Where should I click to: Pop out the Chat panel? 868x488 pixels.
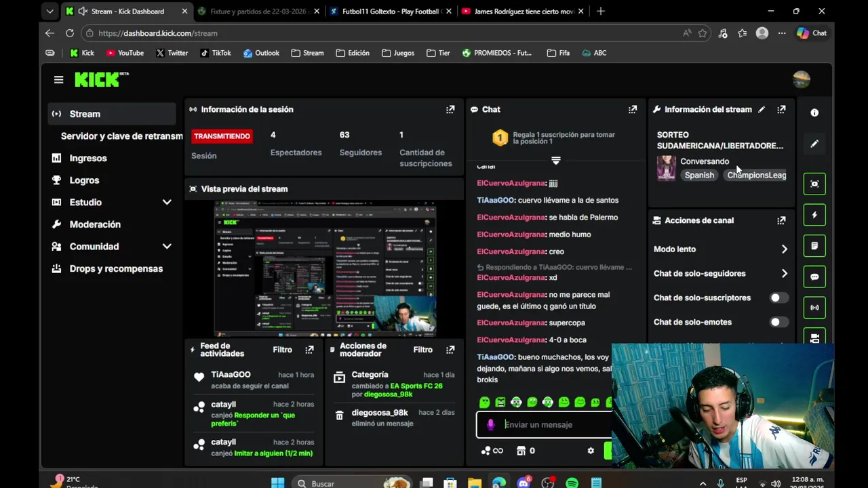[633, 109]
